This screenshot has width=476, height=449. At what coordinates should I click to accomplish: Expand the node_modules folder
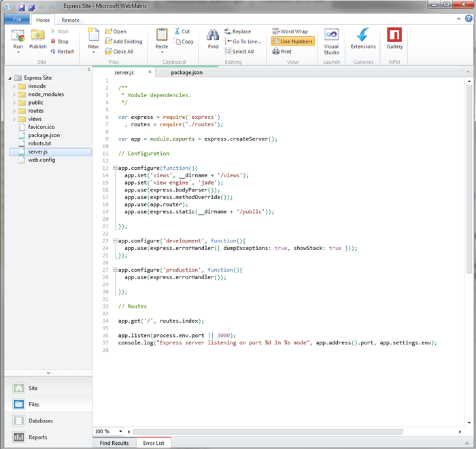pyautogui.click(x=14, y=94)
